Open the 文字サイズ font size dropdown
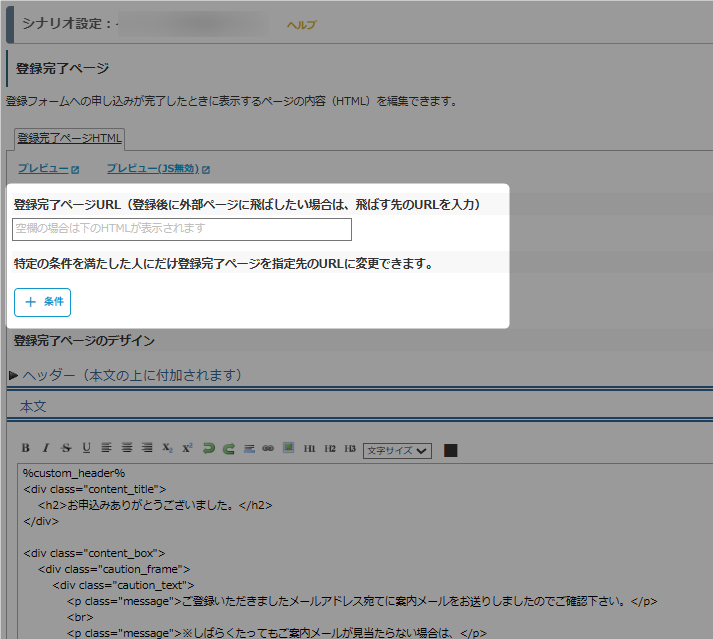The image size is (713, 639). click(397, 450)
